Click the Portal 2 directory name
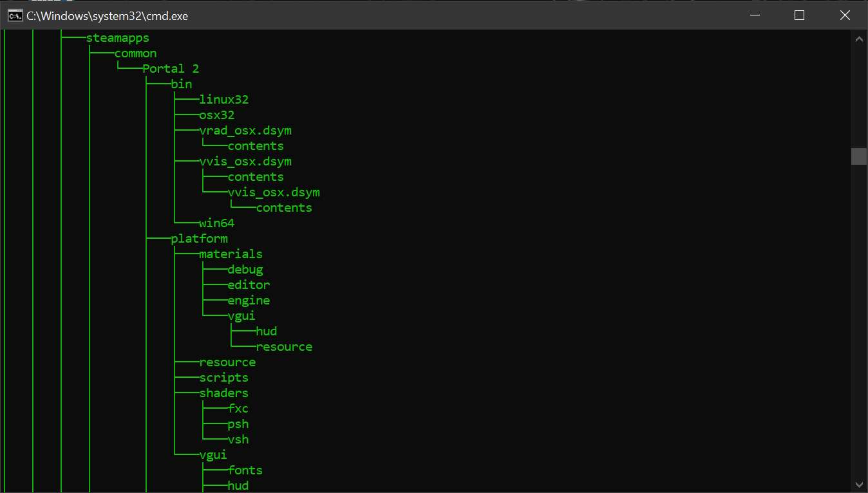The width and height of the screenshot is (868, 493). click(170, 68)
